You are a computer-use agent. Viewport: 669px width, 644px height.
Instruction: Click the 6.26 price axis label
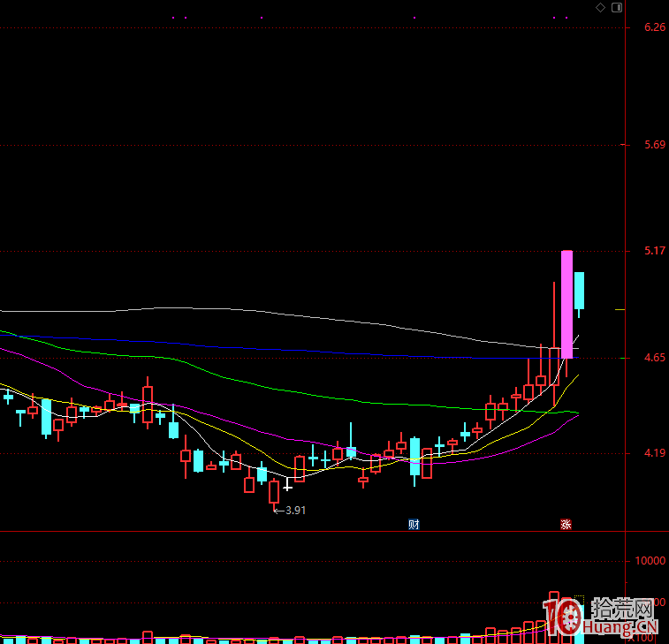point(655,27)
